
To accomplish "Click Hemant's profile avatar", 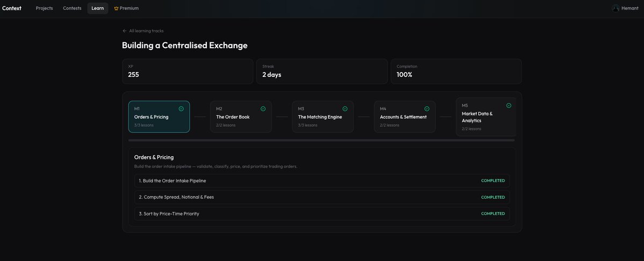I will click(x=616, y=9).
